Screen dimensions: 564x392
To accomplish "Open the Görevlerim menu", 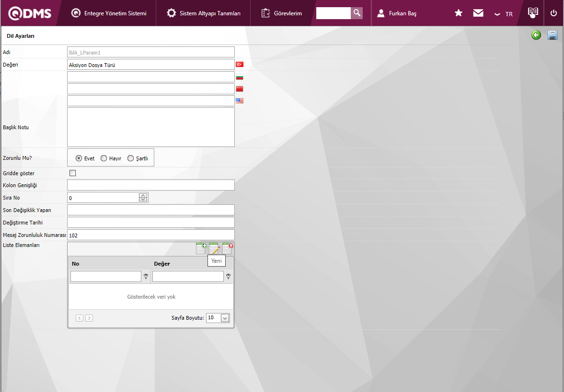I will 282,13.
